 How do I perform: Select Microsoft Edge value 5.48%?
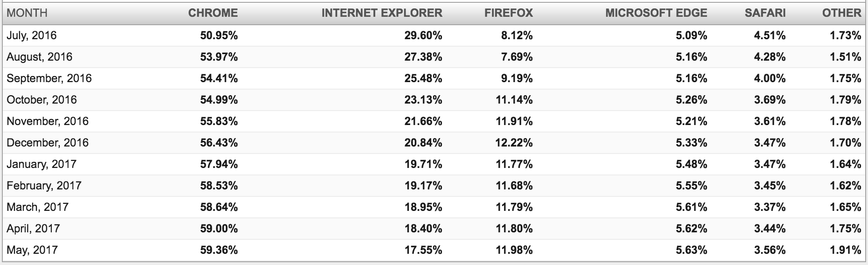692,164
